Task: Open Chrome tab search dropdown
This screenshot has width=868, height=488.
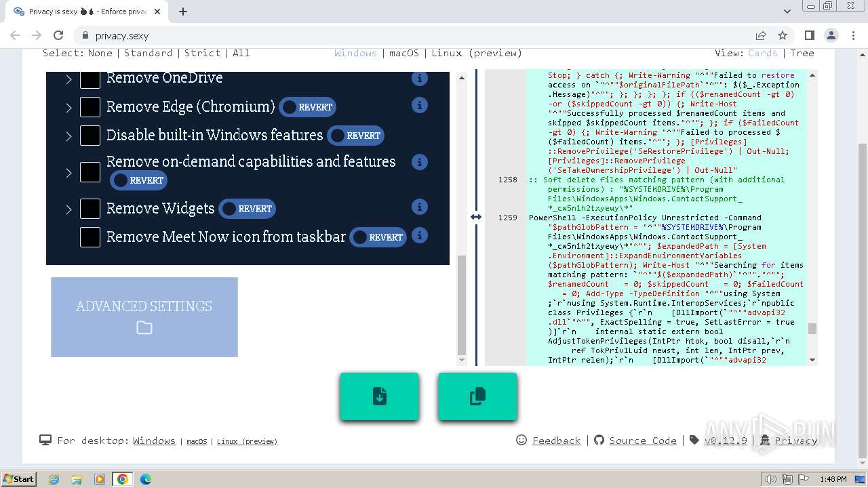Action: click(x=787, y=11)
